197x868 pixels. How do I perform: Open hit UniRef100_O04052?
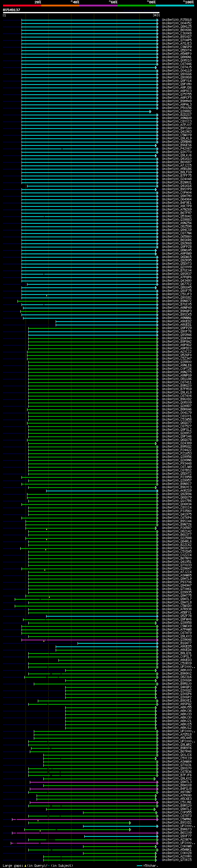[177, 23]
